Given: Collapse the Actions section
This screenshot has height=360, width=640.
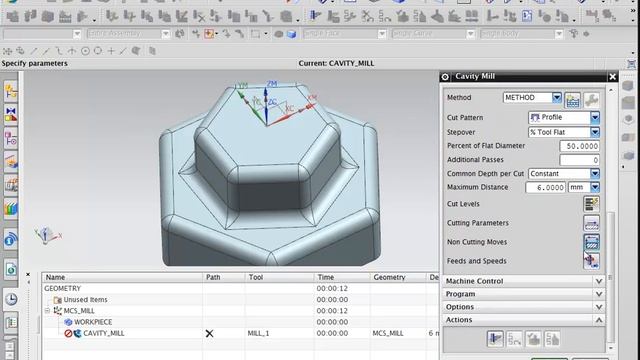Looking at the screenshot, I should (x=524, y=320).
